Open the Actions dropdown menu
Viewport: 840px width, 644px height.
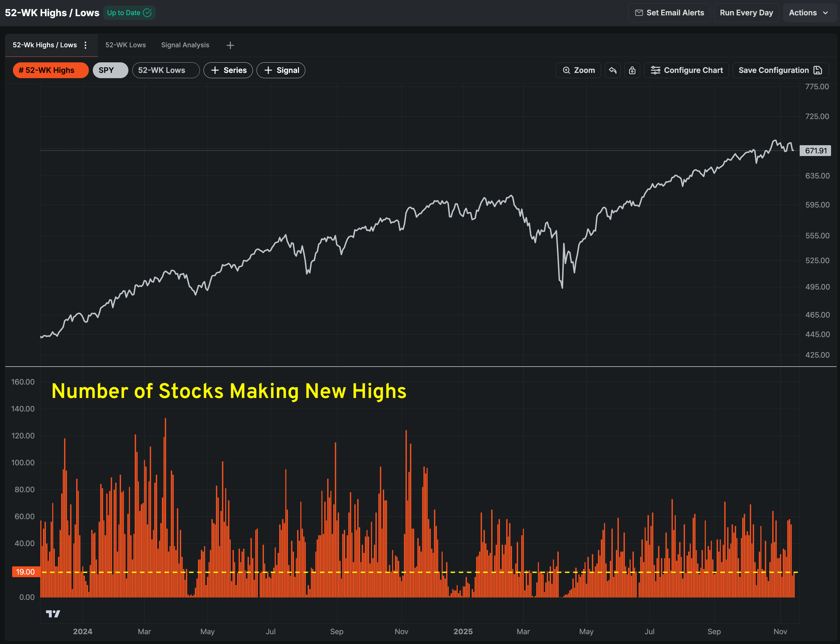click(x=808, y=13)
